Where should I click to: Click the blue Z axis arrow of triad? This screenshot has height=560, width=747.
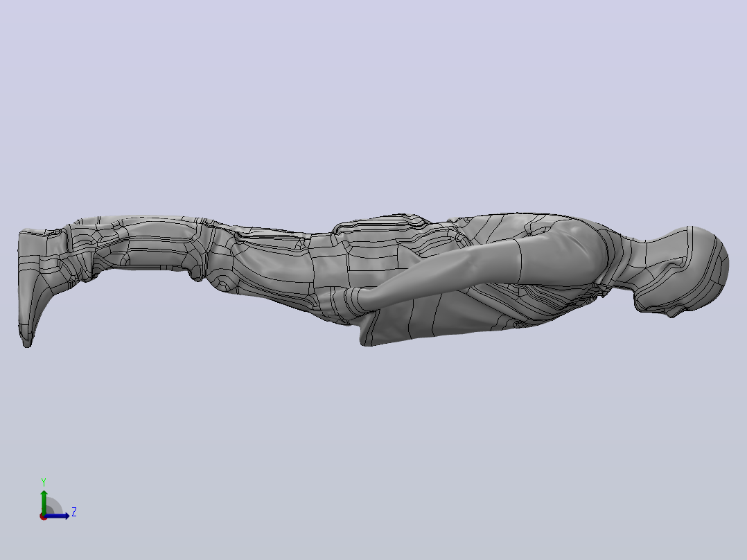click(57, 516)
